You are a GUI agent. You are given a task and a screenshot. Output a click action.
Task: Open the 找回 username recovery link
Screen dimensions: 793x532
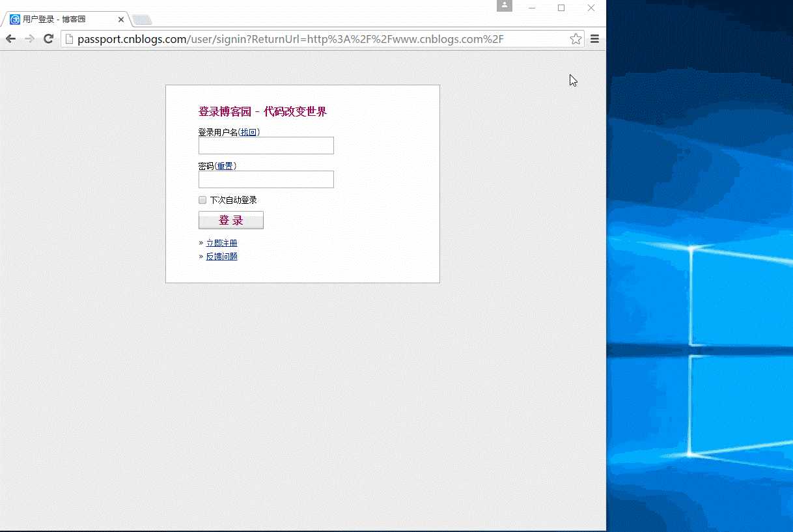click(x=249, y=132)
